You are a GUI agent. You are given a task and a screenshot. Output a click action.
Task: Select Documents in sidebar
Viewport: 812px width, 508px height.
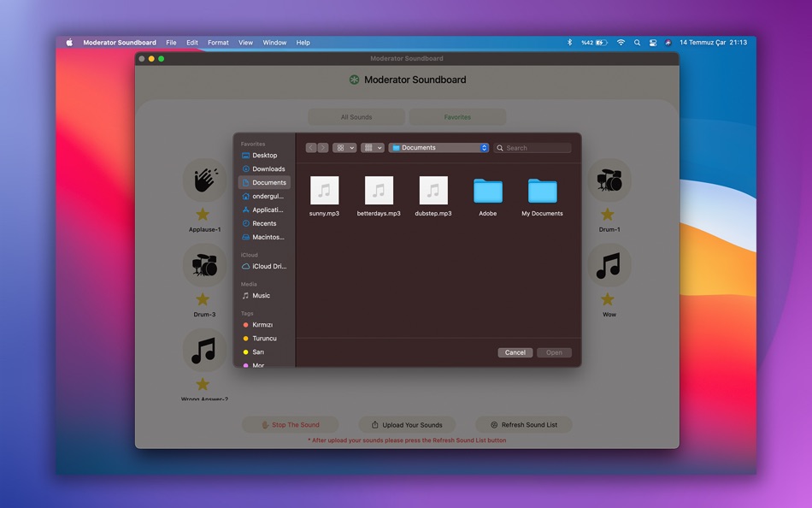pyautogui.click(x=264, y=182)
